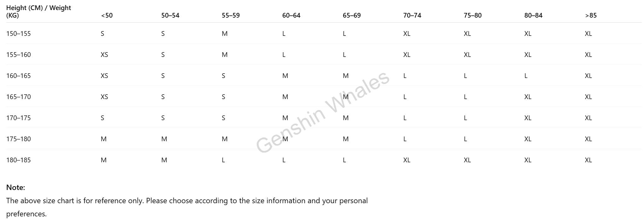Select the ">85" column header

[591, 15]
